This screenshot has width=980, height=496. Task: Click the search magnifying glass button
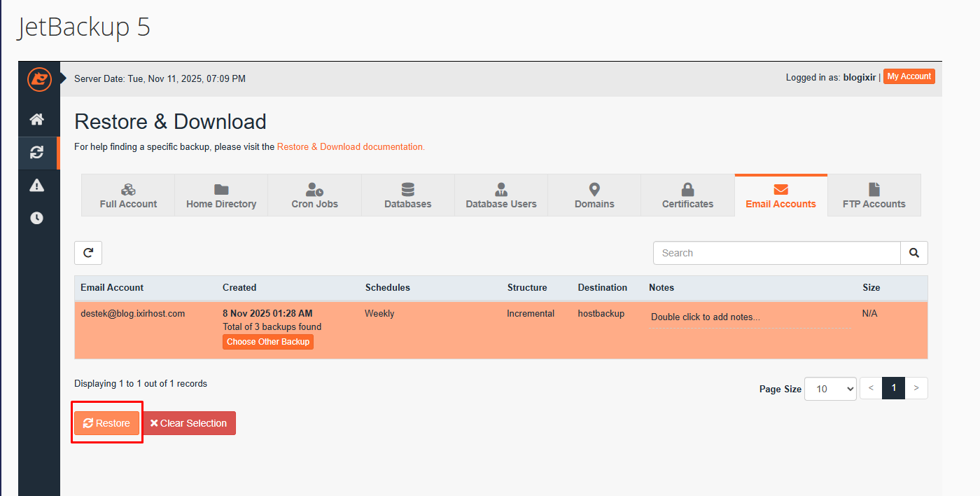[x=913, y=253]
